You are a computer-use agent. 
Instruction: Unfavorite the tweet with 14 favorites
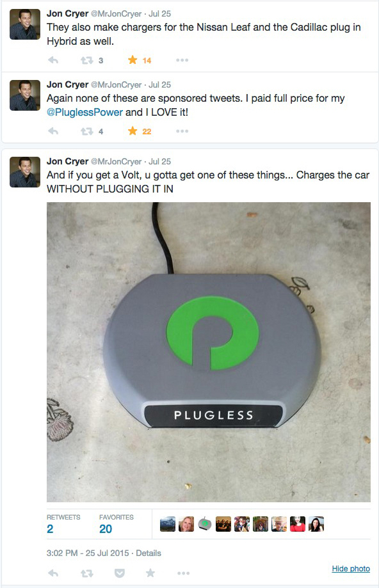[133, 60]
